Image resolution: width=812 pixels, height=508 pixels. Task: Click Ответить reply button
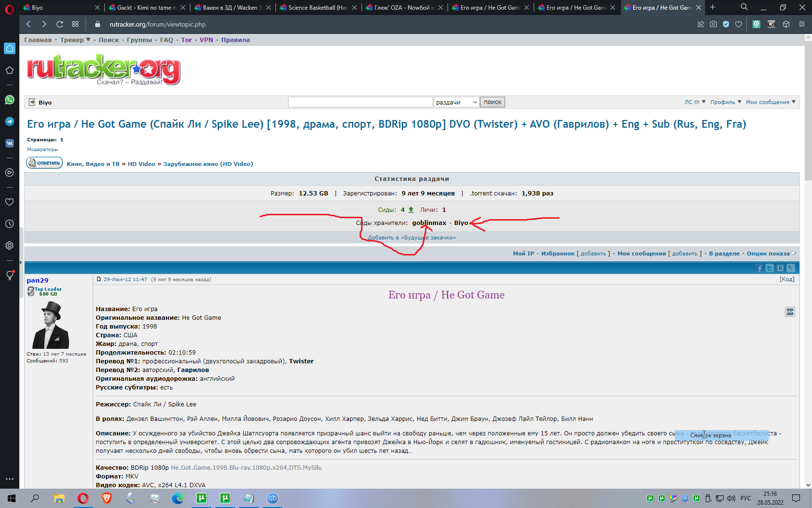(x=44, y=163)
